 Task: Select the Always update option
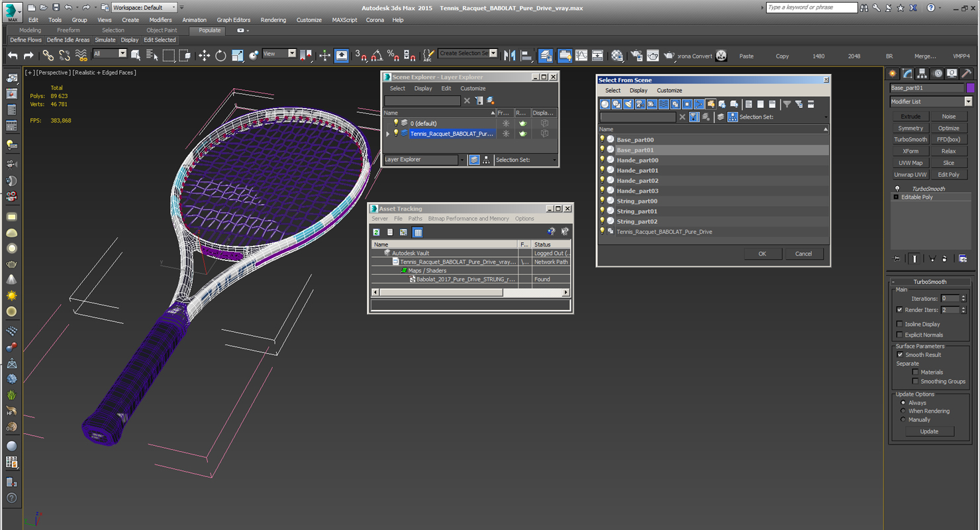click(903, 403)
